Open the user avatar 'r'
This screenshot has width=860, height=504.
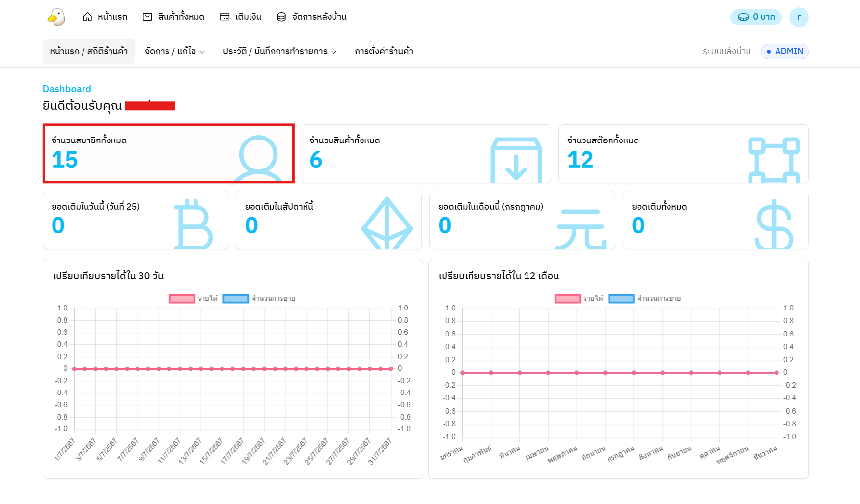click(x=799, y=17)
